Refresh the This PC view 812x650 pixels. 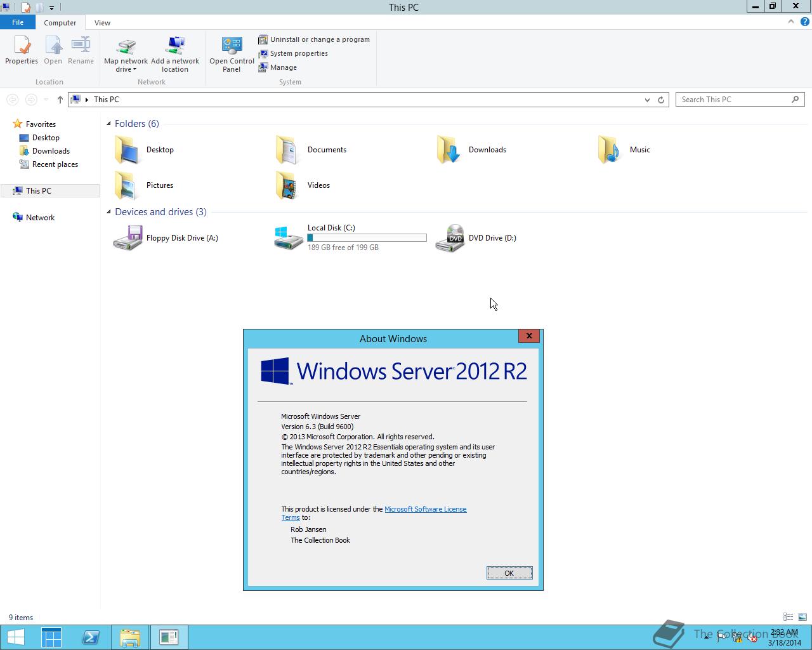pos(660,100)
